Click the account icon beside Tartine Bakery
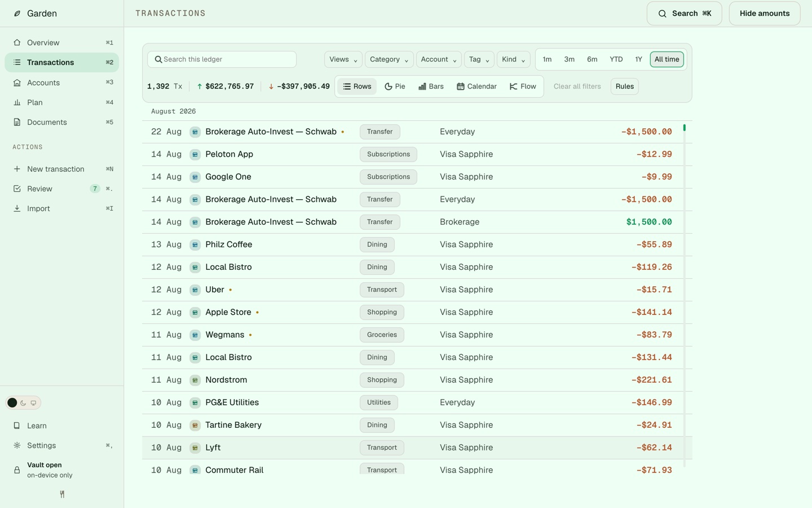Screen dimensions: 812x508 pyautogui.click(x=195, y=425)
